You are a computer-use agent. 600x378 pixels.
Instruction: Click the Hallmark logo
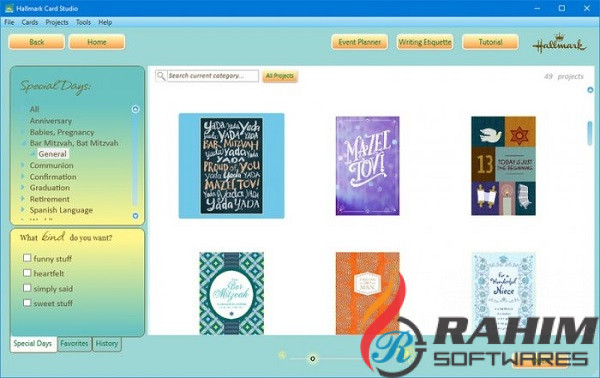click(x=559, y=43)
